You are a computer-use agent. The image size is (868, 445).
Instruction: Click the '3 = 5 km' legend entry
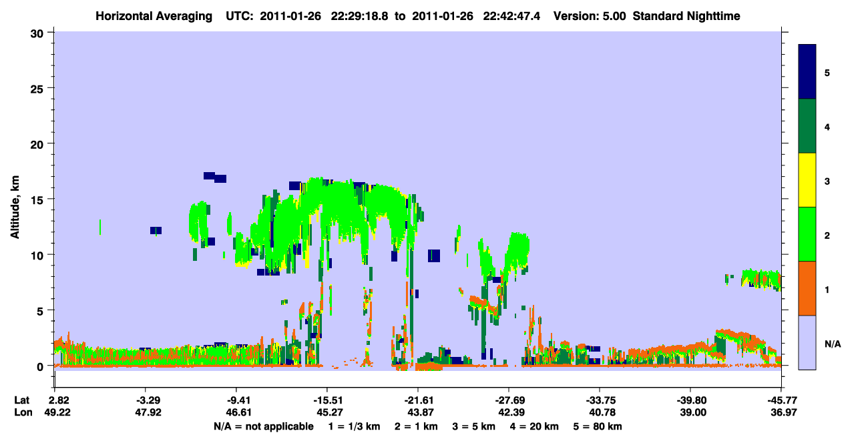(x=473, y=426)
